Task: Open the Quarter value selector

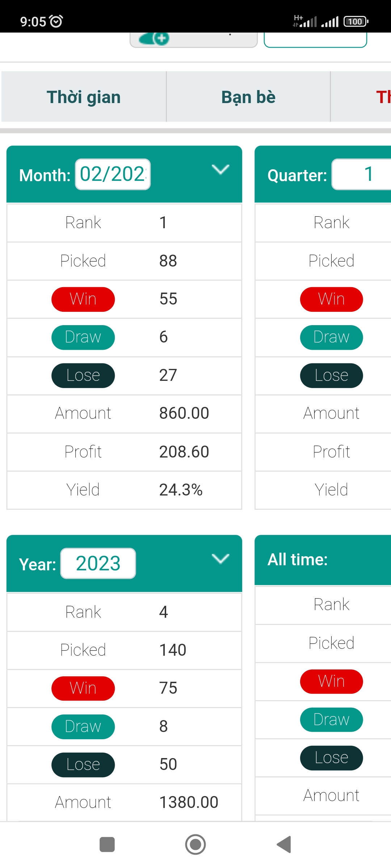Action: [x=361, y=174]
